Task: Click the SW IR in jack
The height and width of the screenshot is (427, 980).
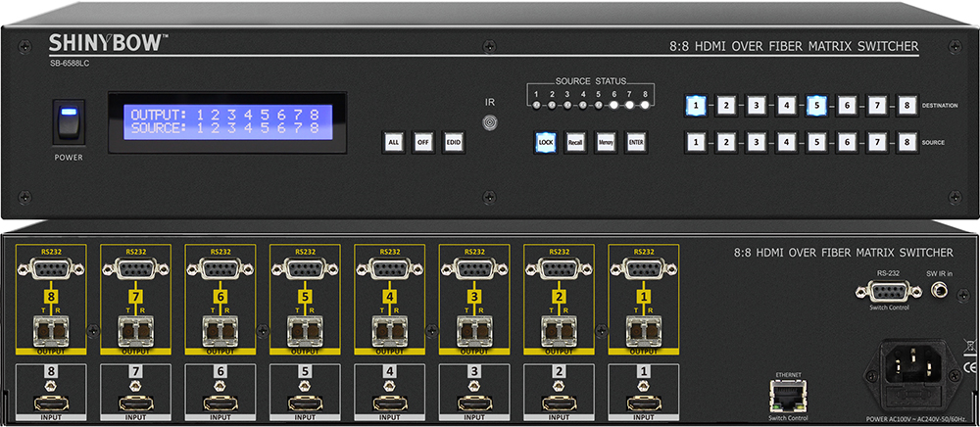Action: (940, 289)
